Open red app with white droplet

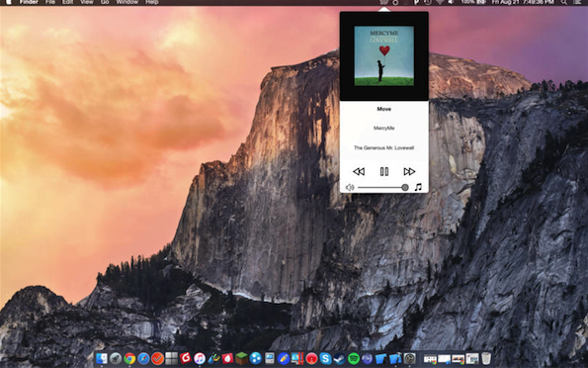click(227, 359)
